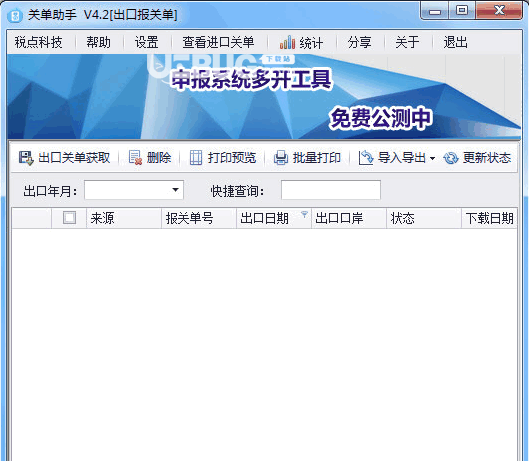Minimize the 关单助手 window

click(435, 11)
